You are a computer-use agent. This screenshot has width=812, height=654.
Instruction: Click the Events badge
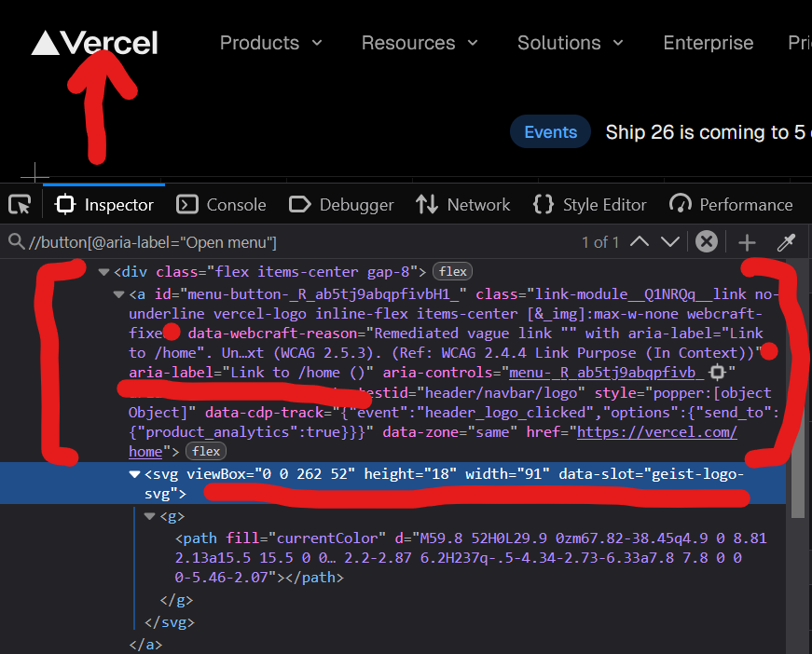pos(550,132)
